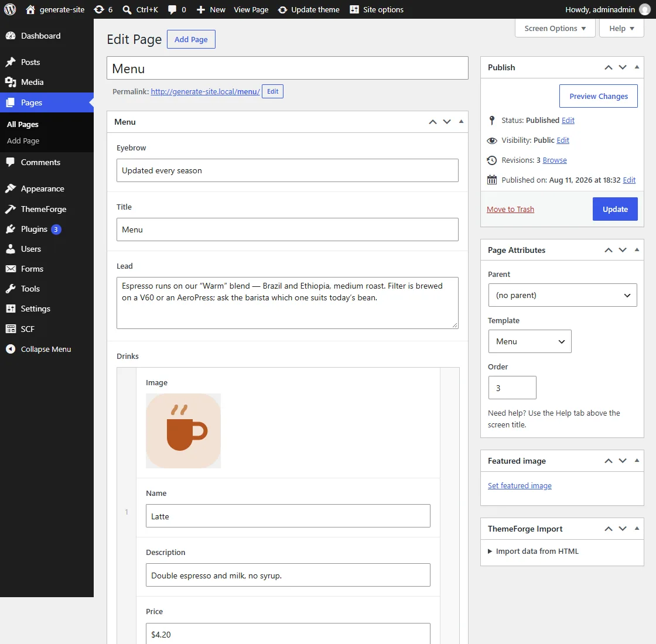
Task: Click the Eyebrow text field
Action: (288, 170)
